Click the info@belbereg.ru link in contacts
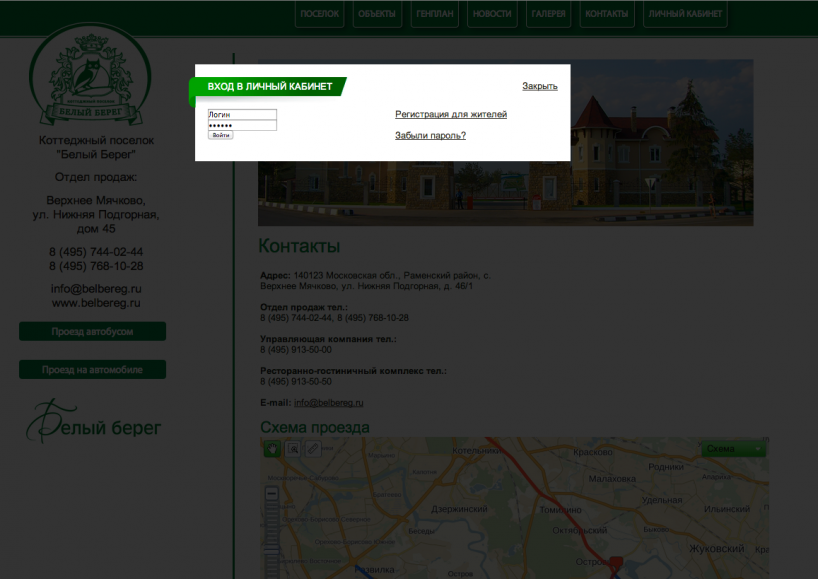The width and height of the screenshot is (818, 579). [x=329, y=403]
